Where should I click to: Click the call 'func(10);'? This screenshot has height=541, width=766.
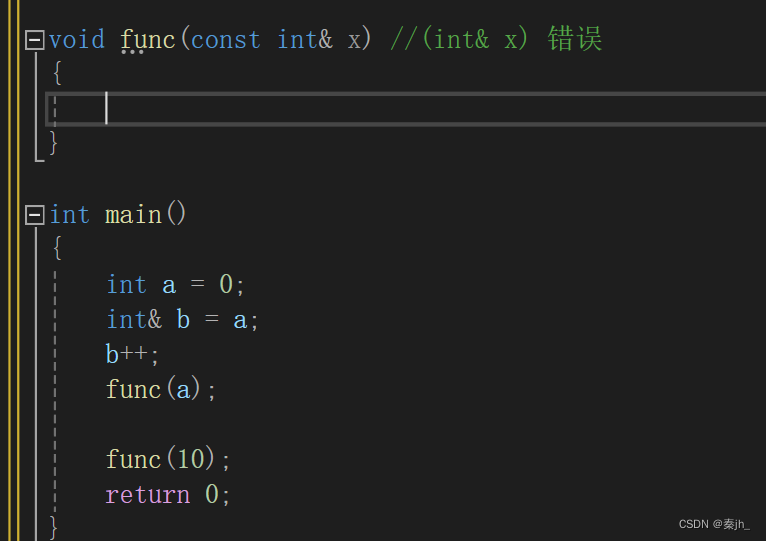[x=168, y=459]
